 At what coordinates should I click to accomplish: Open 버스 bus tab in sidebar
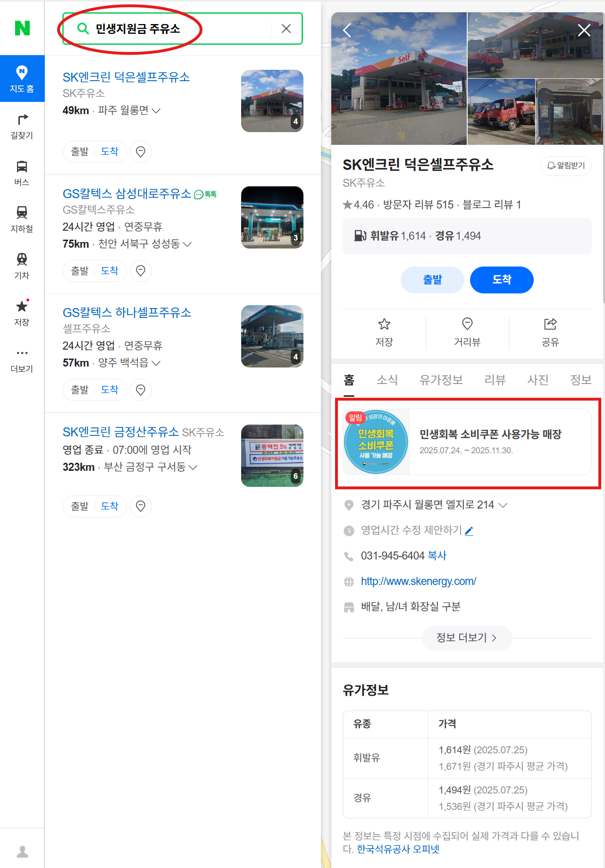tap(22, 173)
